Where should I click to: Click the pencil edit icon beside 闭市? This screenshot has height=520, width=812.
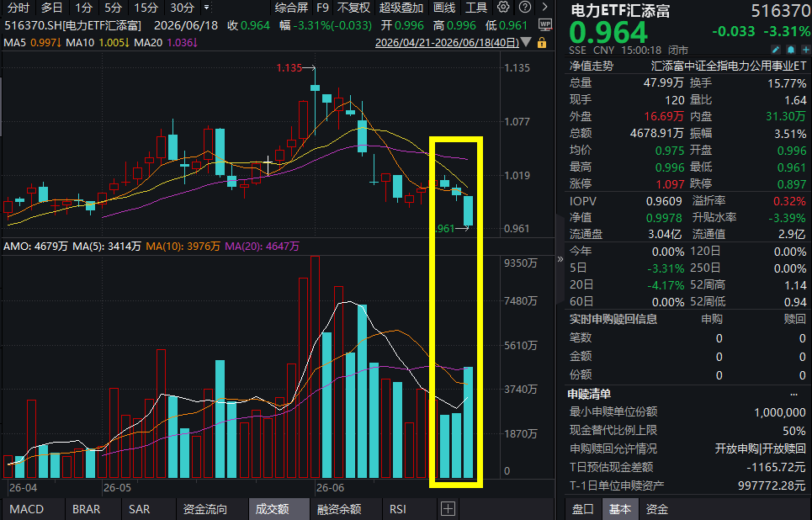775,50
